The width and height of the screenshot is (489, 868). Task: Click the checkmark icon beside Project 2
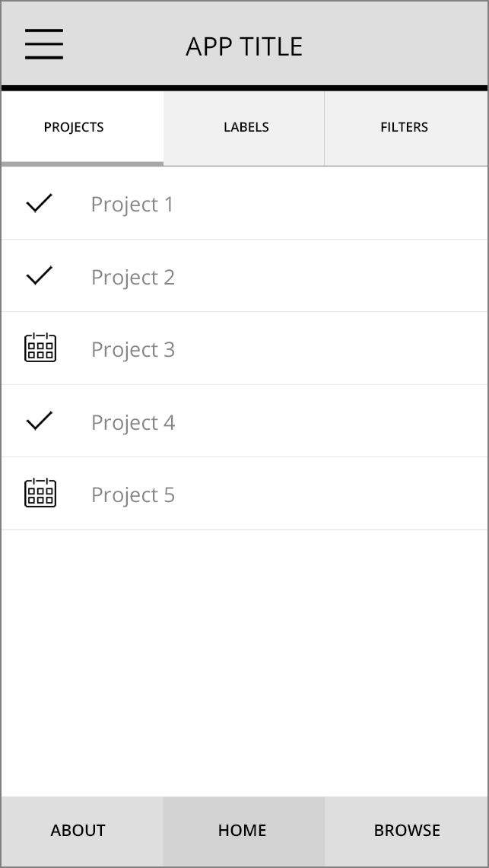tap(40, 275)
